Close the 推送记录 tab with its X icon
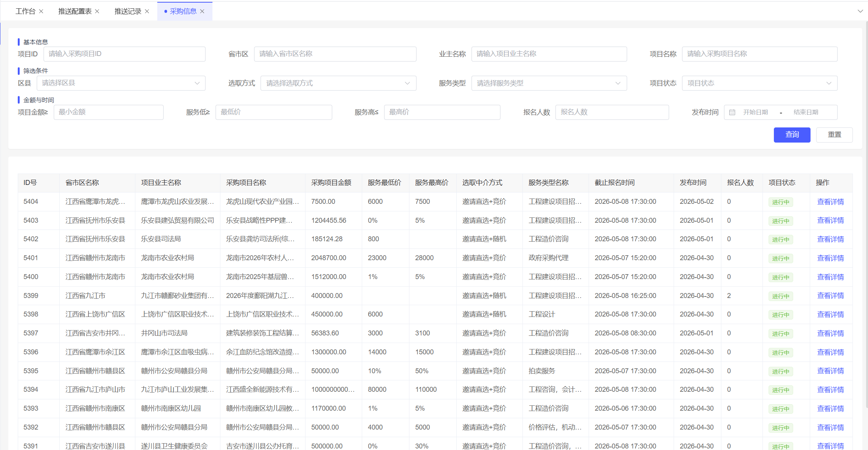 (147, 11)
